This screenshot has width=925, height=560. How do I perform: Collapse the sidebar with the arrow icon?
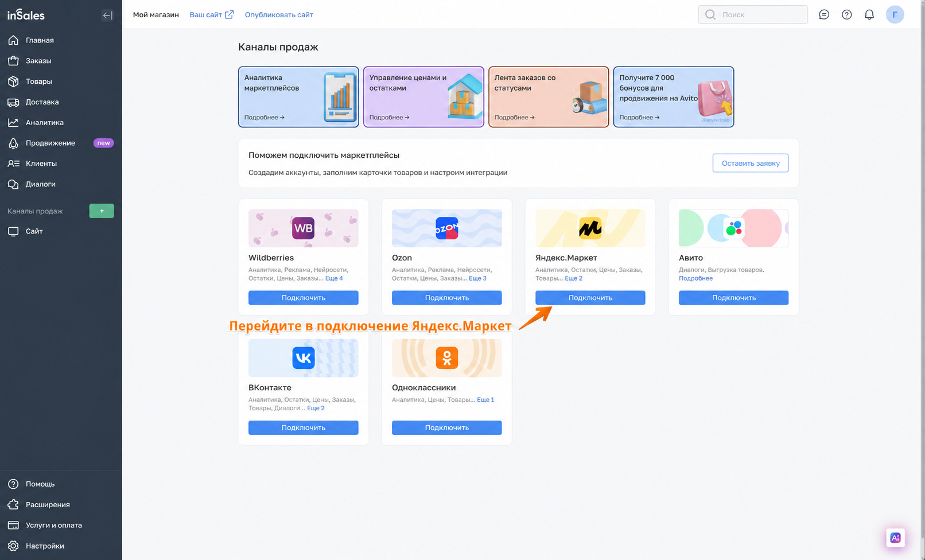(107, 15)
